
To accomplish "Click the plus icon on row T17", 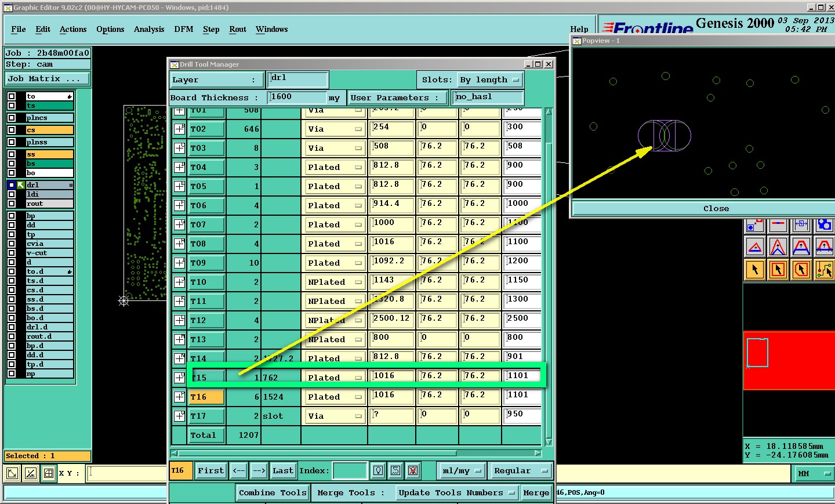I will (180, 416).
